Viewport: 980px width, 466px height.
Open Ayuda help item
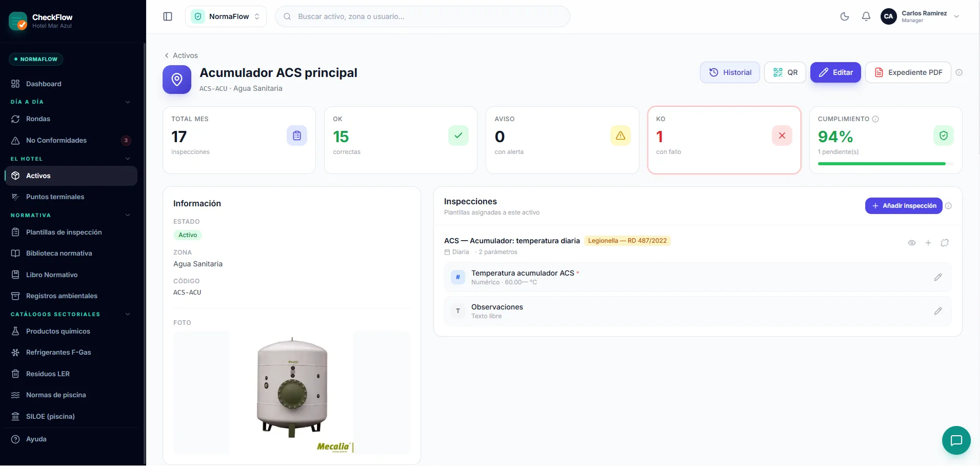pos(71,439)
